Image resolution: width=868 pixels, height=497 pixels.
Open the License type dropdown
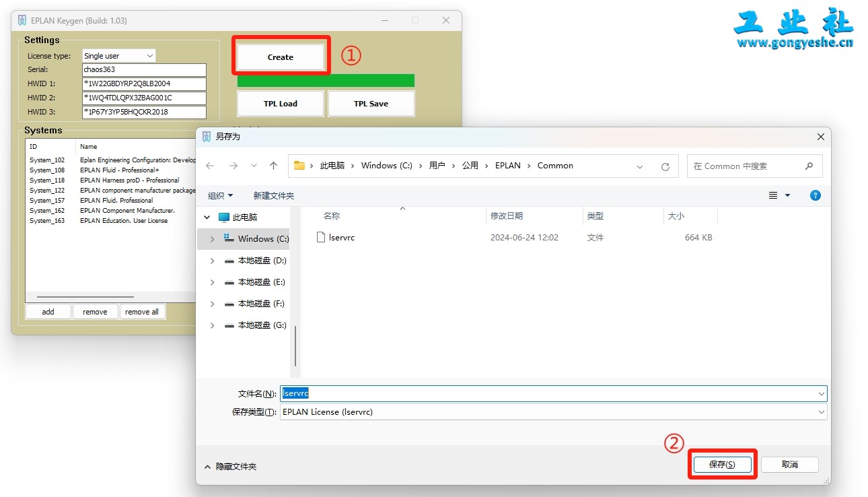point(119,56)
